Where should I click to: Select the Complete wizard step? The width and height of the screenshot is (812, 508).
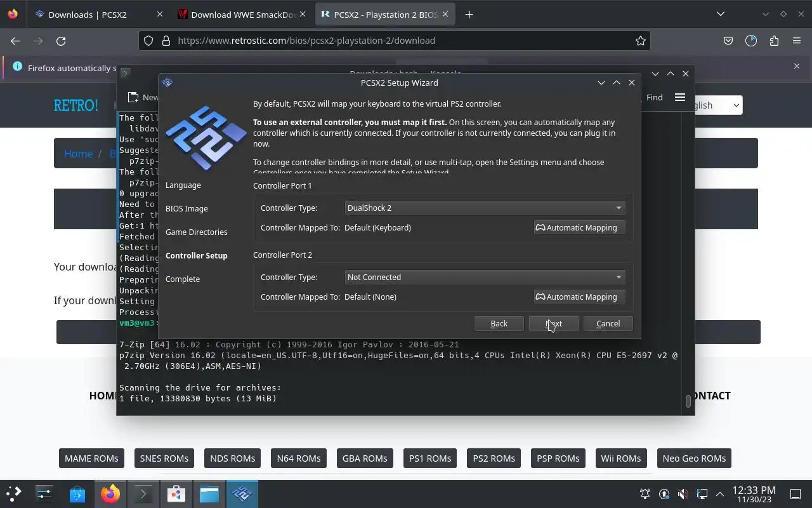pyautogui.click(x=182, y=279)
